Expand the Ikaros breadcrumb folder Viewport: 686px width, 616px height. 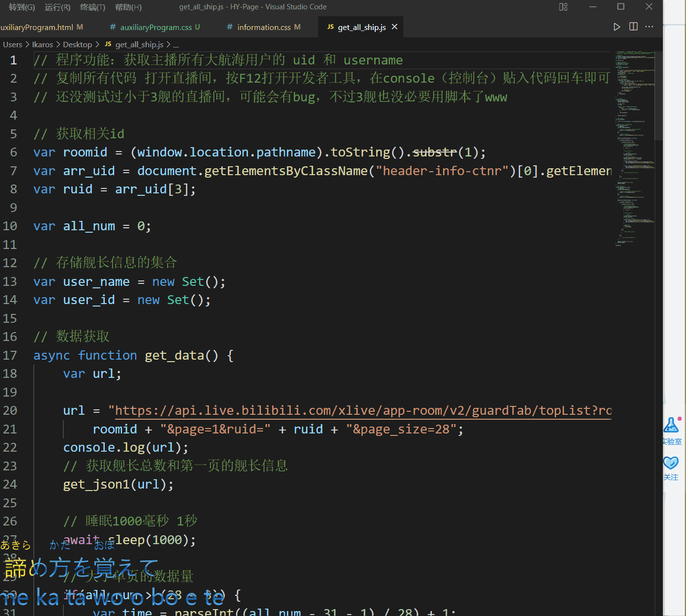(x=42, y=45)
